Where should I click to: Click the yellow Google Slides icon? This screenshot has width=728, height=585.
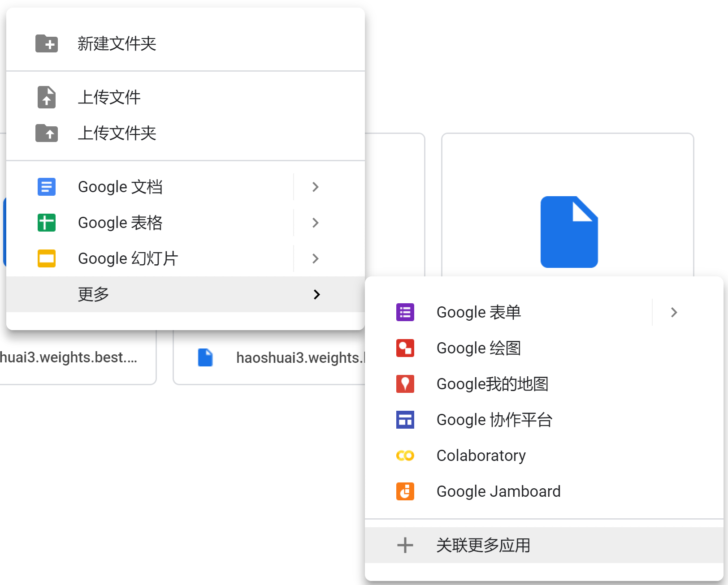[47, 258]
